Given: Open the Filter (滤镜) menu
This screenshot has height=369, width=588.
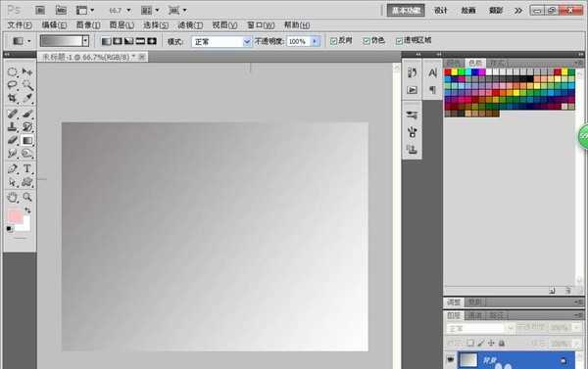Looking at the screenshot, I should point(190,25).
